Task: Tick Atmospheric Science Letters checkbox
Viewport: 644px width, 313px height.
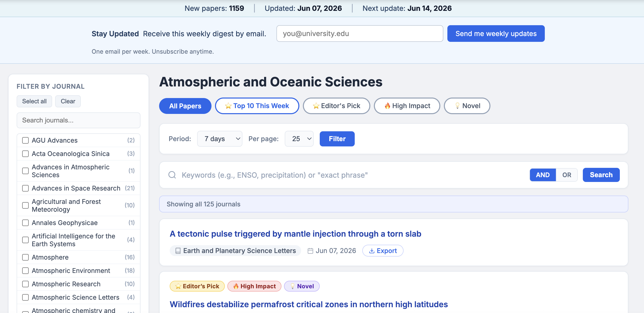Action: (x=25, y=297)
